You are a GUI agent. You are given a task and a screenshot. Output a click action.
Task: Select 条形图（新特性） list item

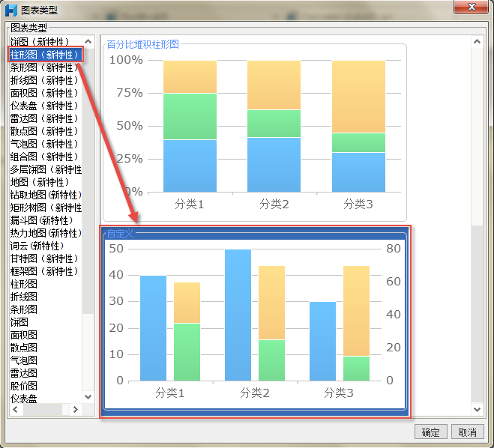(44, 67)
